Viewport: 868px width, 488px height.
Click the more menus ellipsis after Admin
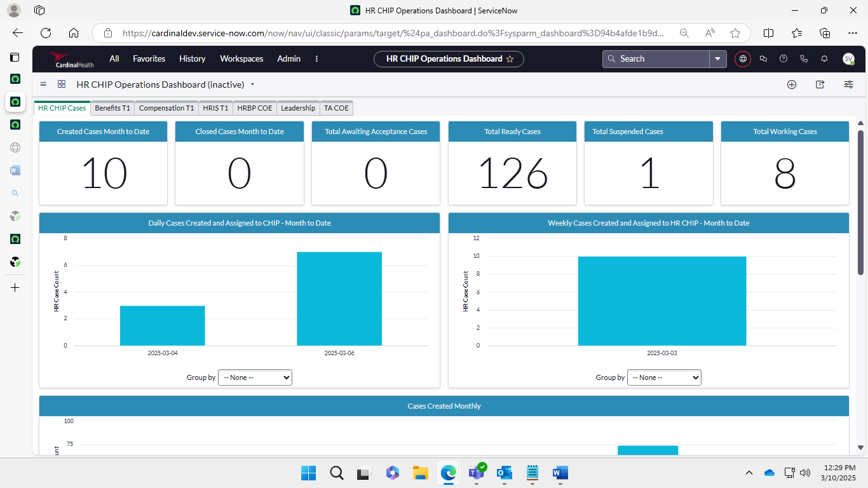point(316,58)
